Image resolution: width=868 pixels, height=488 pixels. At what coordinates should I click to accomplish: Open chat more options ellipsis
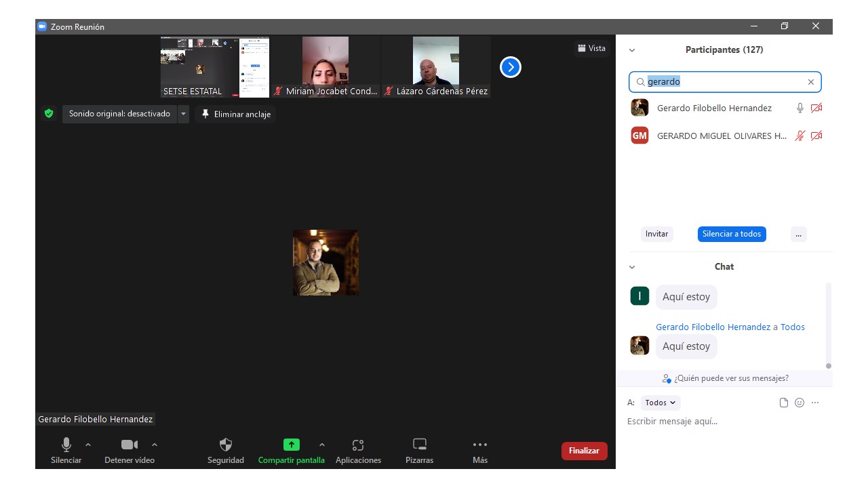coord(815,403)
